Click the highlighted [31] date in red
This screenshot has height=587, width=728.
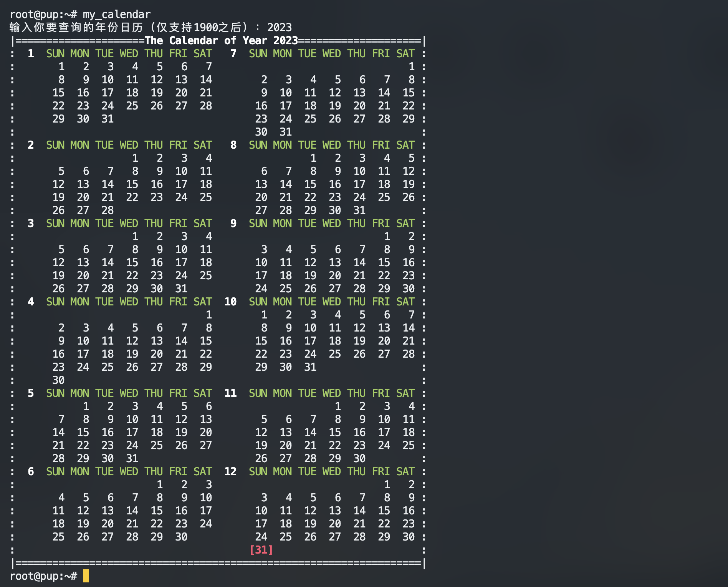tap(261, 550)
